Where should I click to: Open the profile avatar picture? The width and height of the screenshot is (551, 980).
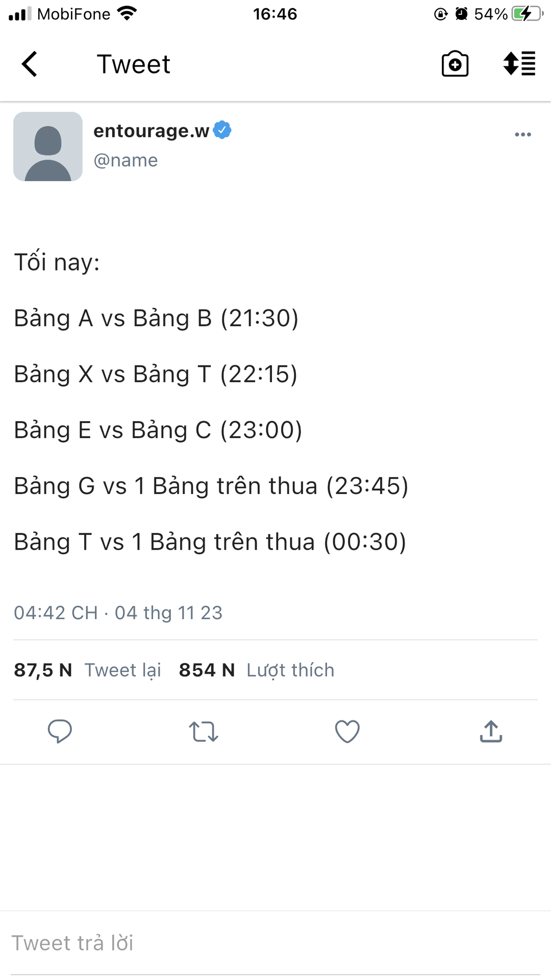point(48,146)
